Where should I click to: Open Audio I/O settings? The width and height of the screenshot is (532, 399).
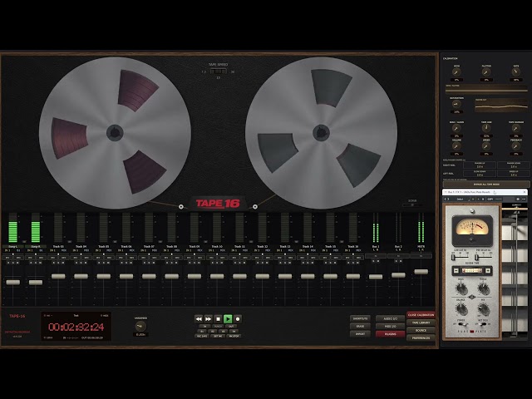click(390, 318)
